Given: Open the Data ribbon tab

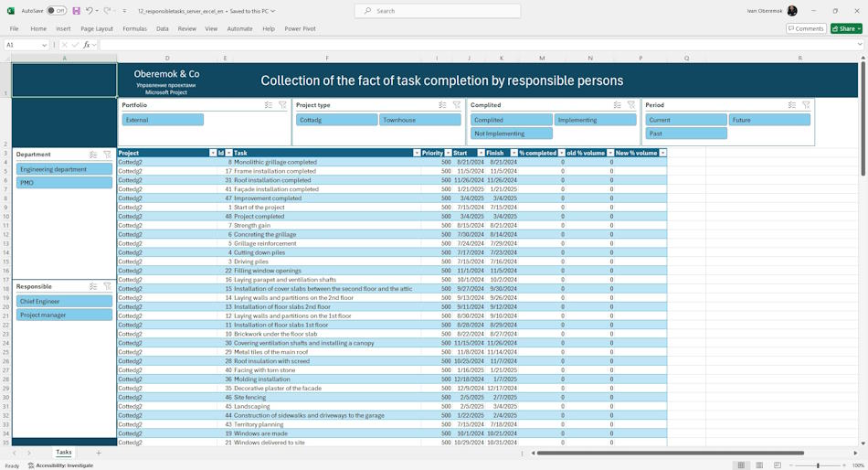Looking at the screenshot, I should (x=163, y=28).
